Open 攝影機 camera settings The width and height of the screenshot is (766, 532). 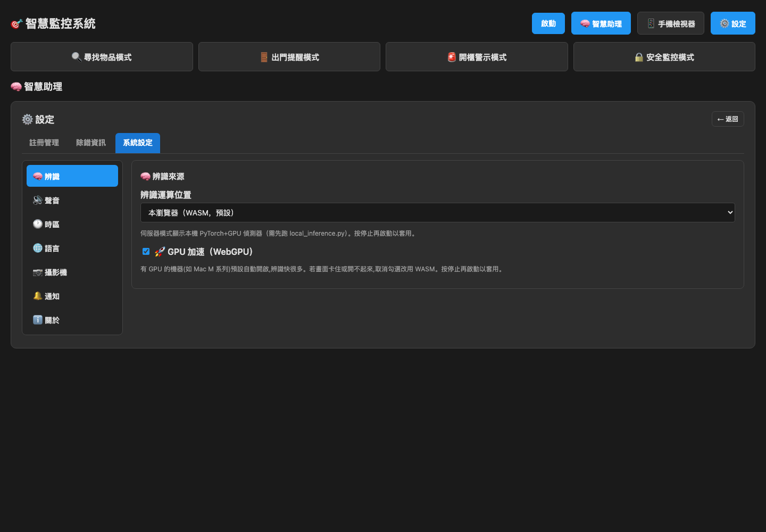click(x=72, y=272)
